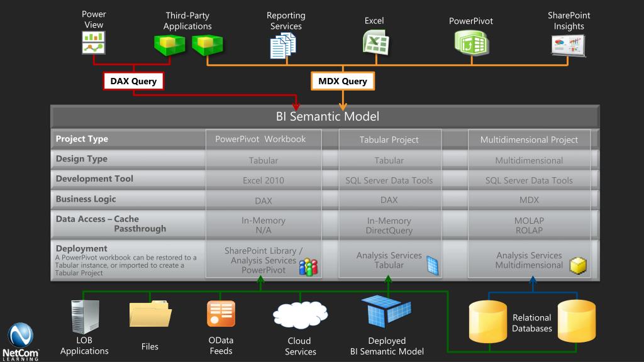Click the PowerPivot workbook restore note under Deployment
Viewport: 644px width, 362px height.
[126, 265]
